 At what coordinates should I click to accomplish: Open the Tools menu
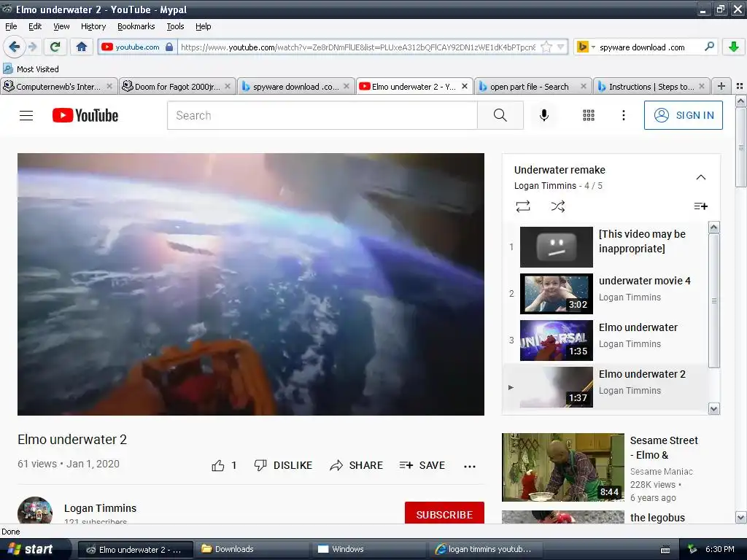[175, 26]
